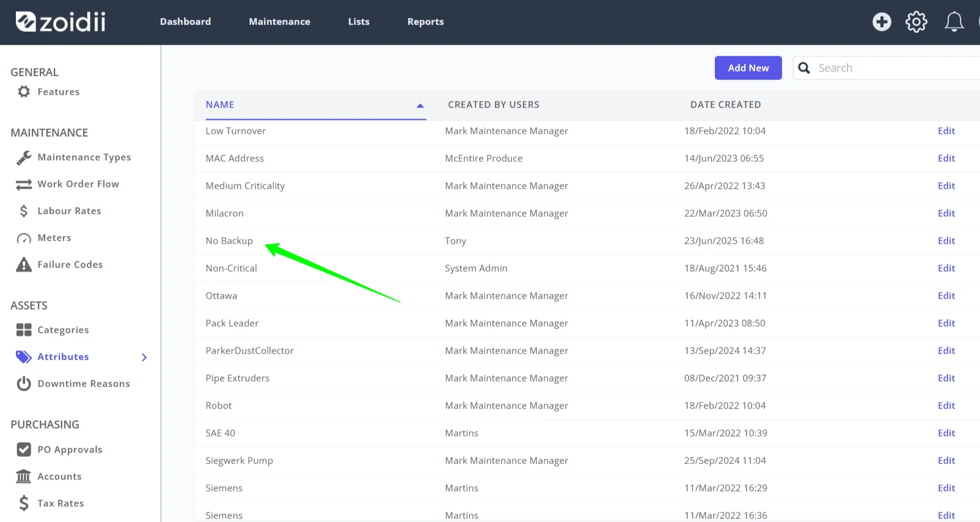Viewport: 980px width, 522px height.
Task: Edit the Pipe Extruders attribute
Action: pos(946,379)
